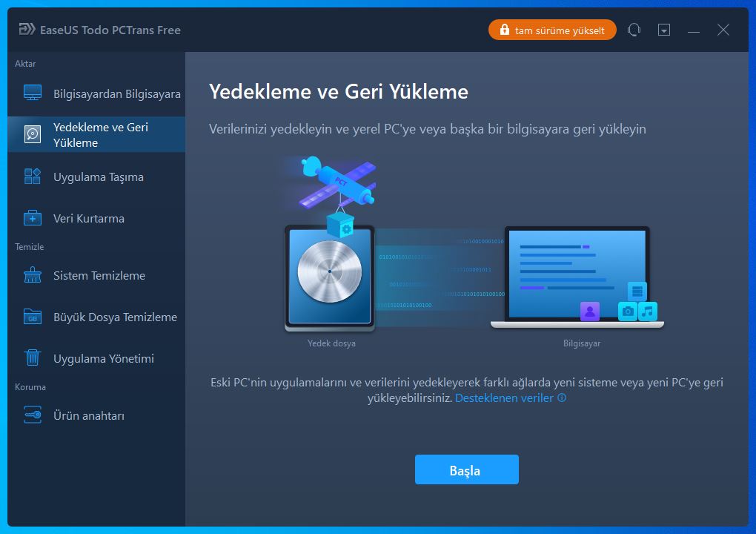Click the Ürün anahtarı key icon
The height and width of the screenshot is (534, 756).
point(33,415)
